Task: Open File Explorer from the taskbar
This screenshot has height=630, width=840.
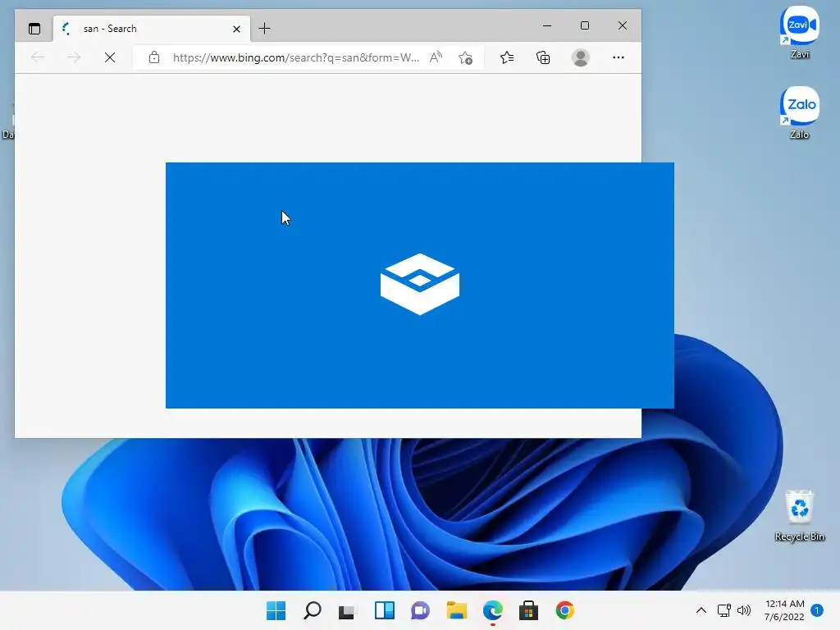Action: [456, 610]
